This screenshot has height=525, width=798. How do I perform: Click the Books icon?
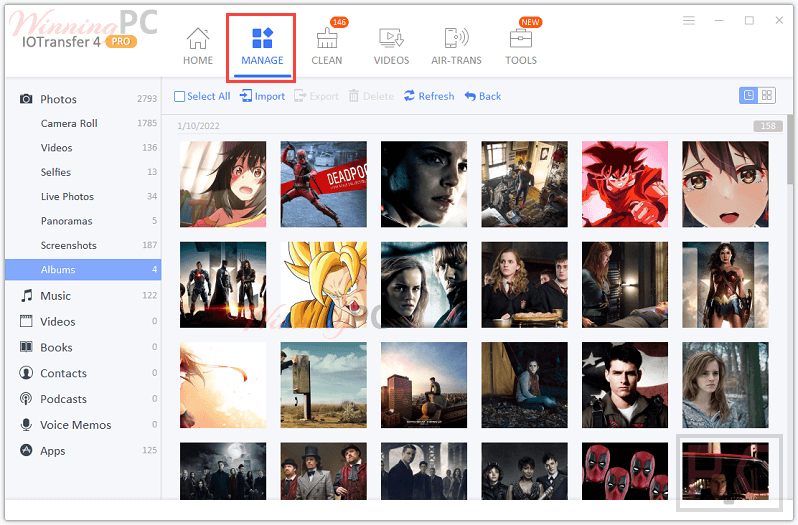26,347
